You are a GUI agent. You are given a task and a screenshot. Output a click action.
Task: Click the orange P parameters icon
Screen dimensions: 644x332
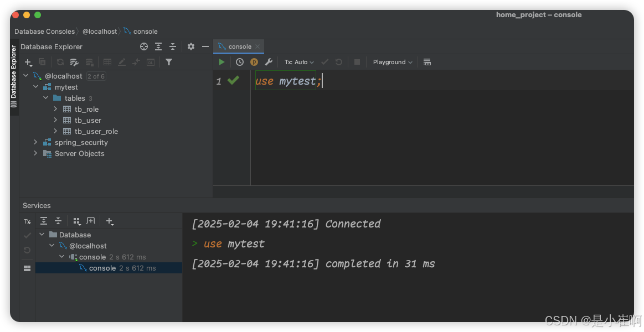pyautogui.click(x=254, y=62)
